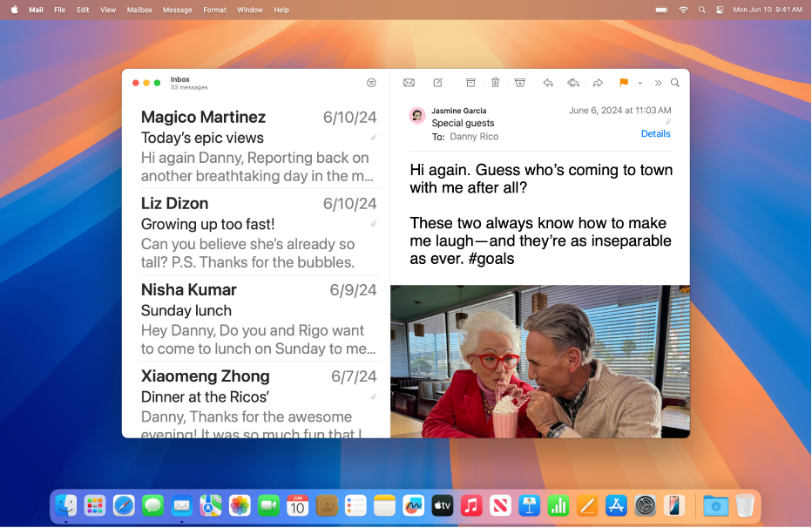The height and width of the screenshot is (528, 812).
Task: Open search in the Mail toolbar
Action: tap(675, 83)
